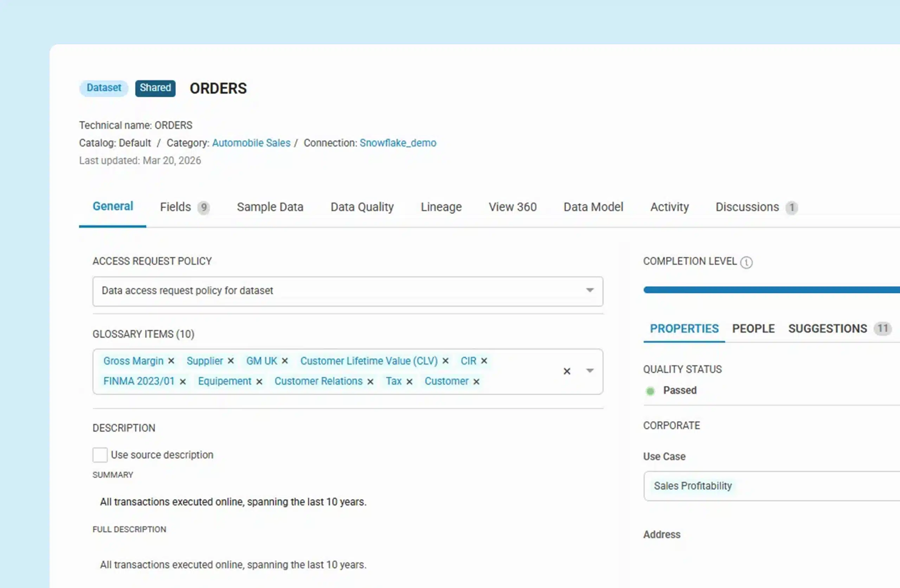Remove the Customer Relations glossary tag
The height and width of the screenshot is (588, 900).
[370, 382]
